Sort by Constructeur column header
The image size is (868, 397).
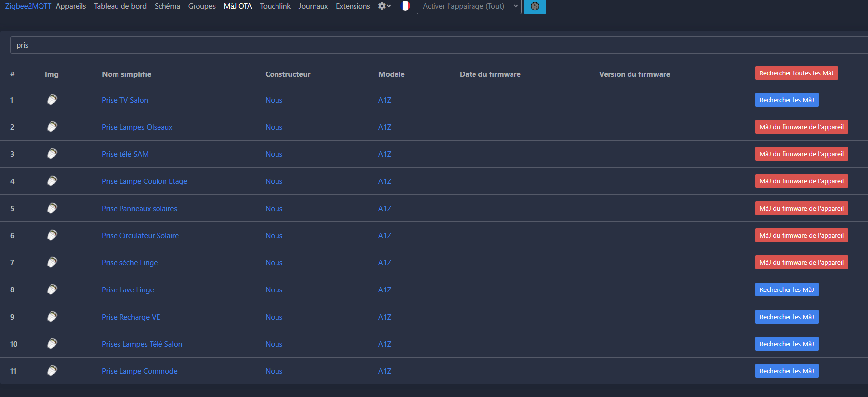click(288, 74)
